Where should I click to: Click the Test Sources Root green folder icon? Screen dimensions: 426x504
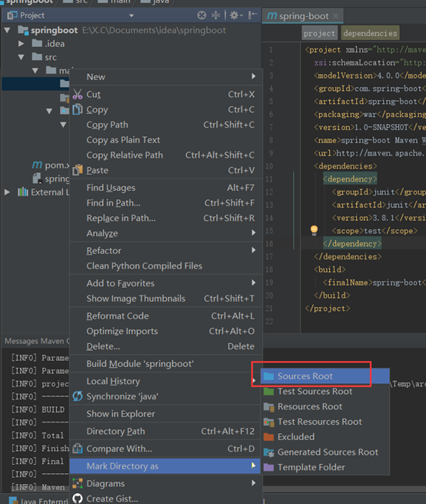pyautogui.click(x=268, y=391)
